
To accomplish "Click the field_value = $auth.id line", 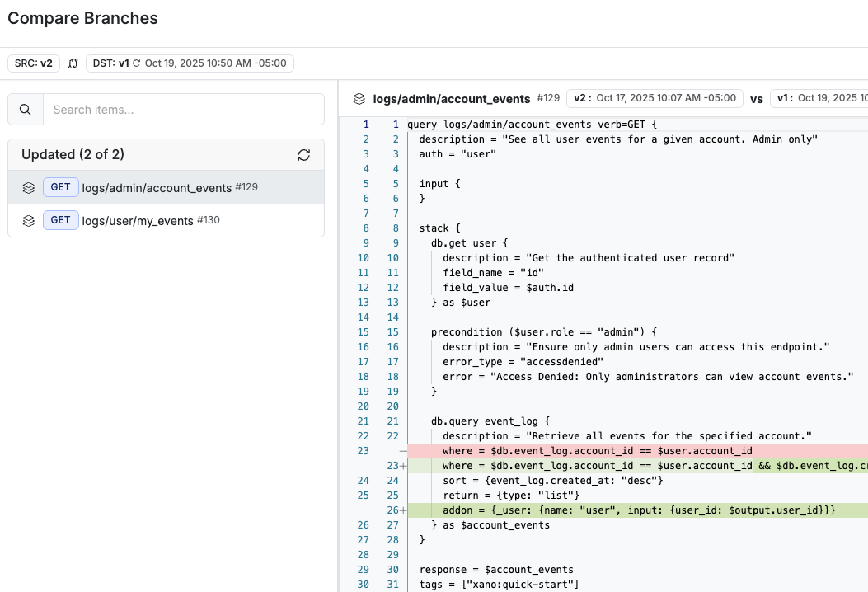I will tap(508, 288).
